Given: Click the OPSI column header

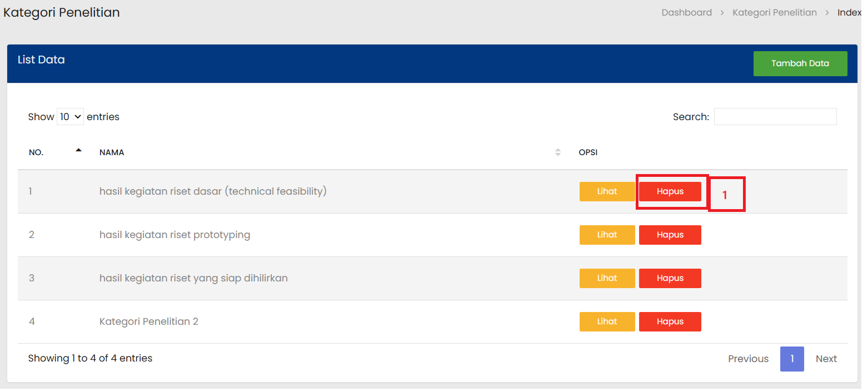Looking at the screenshot, I should click(588, 152).
